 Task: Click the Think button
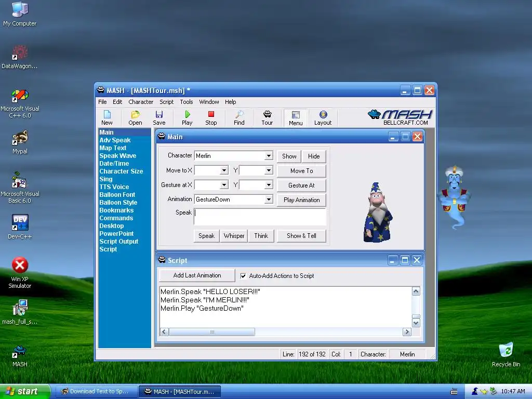click(261, 236)
